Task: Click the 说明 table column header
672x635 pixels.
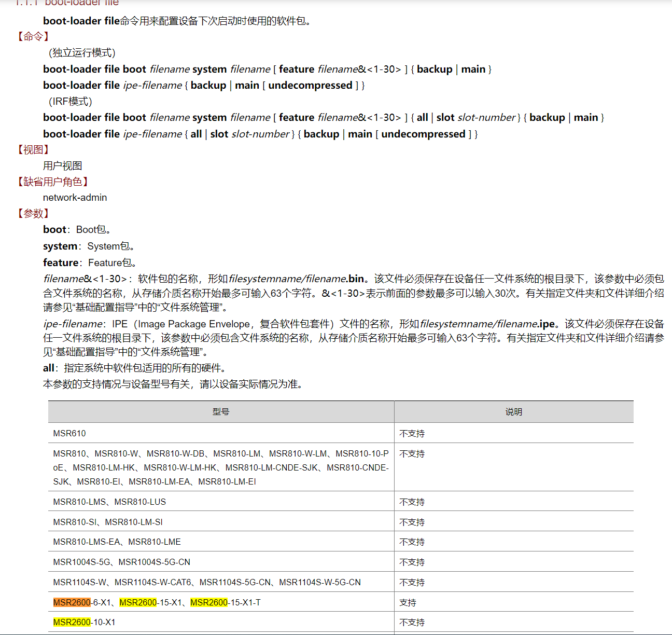Action: click(514, 411)
